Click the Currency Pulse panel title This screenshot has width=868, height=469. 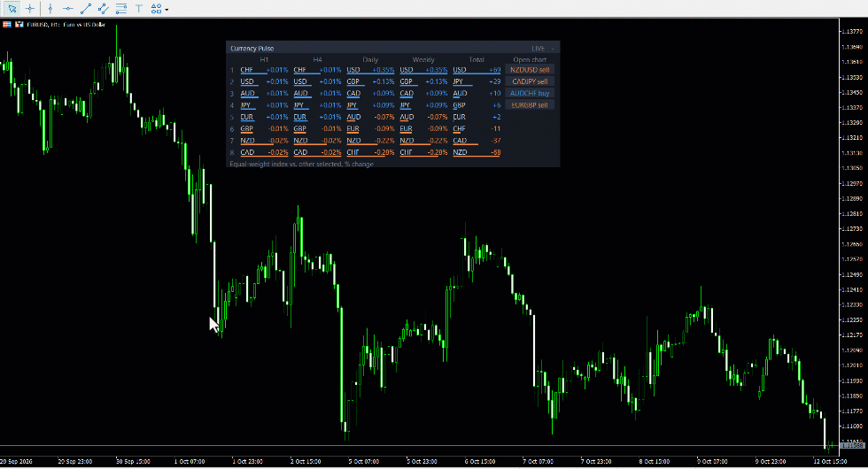coord(252,49)
